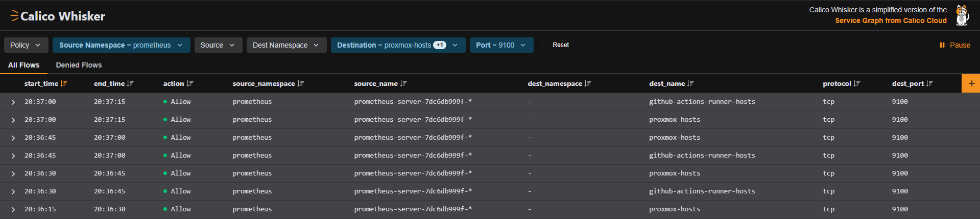Sort by dest_port column icon
The width and height of the screenshot is (980, 219).
coord(929,83)
